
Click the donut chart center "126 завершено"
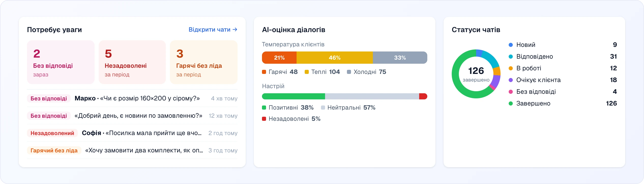pyautogui.click(x=476, y=74)
